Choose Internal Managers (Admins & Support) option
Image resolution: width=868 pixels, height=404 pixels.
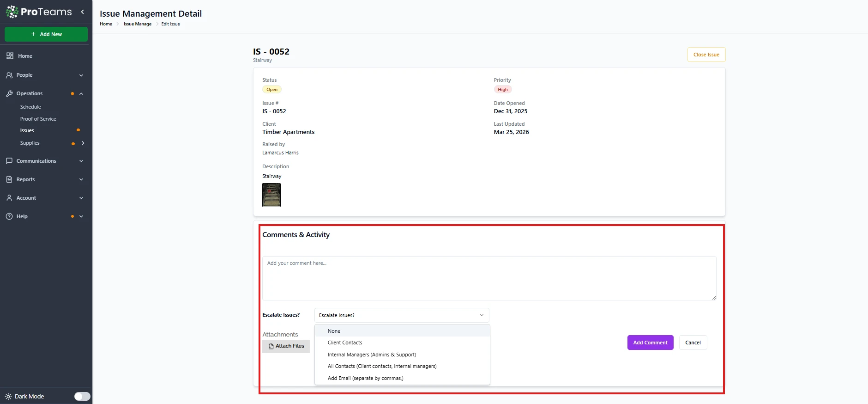(372, 355)
